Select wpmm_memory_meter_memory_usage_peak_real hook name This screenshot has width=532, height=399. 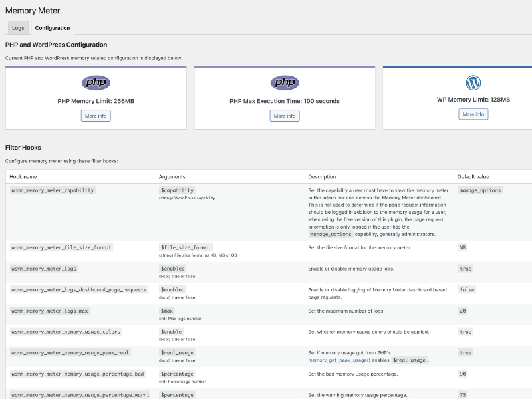70,353
